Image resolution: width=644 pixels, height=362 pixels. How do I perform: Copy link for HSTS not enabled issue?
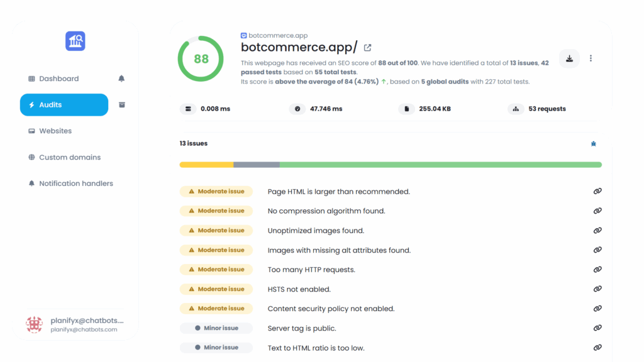597,289
